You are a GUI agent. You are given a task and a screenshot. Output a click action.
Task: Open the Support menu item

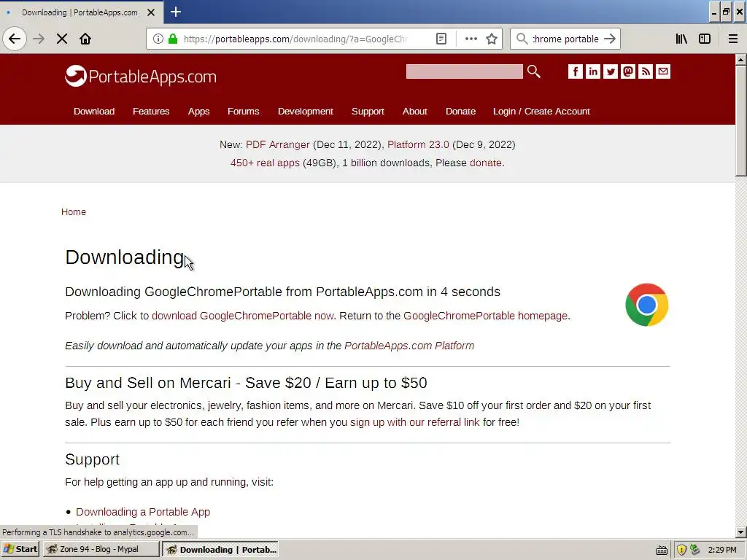coord(368,111)
